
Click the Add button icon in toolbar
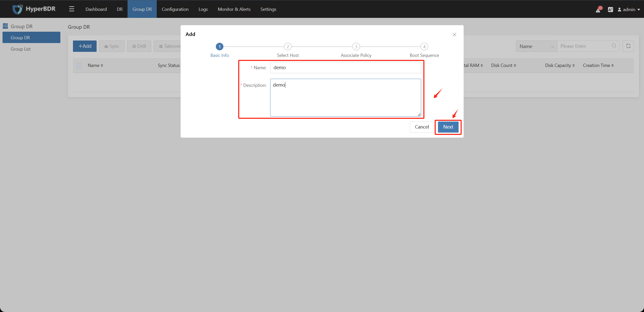(85, 46)
